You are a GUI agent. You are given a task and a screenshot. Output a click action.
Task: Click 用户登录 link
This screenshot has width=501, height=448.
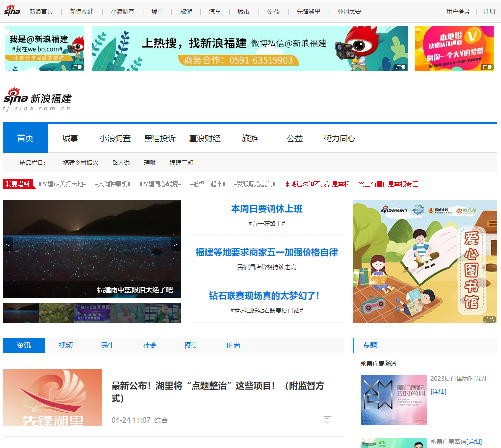(458, 12)
